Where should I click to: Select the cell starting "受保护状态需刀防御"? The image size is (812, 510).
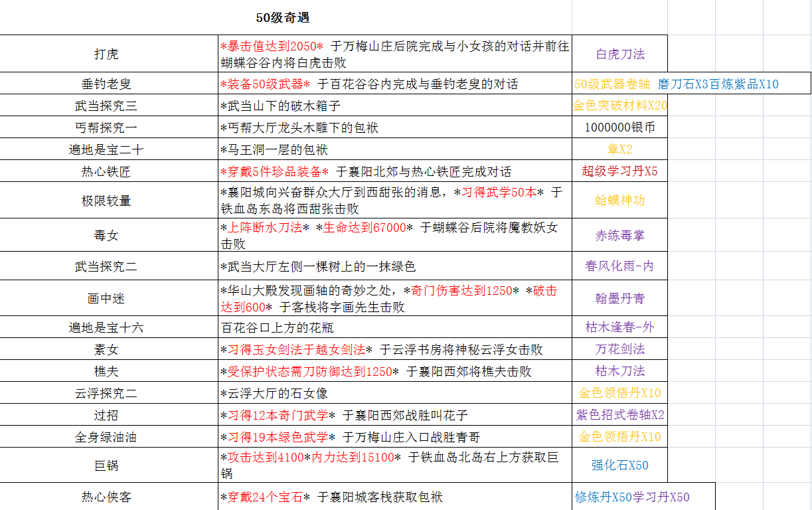coord(395,371)
